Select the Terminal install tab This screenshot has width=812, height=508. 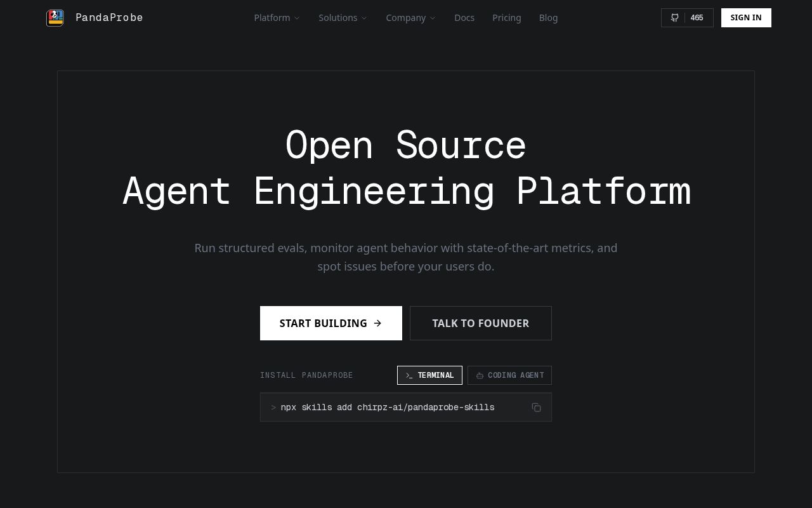pyautogui.click(x=430, y=375)
